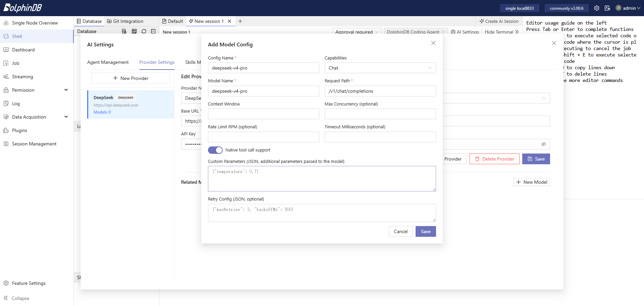Click the Max Concurrency input
Screen dimensions: 644x306
pyautogui.click(x=380, y=114)
